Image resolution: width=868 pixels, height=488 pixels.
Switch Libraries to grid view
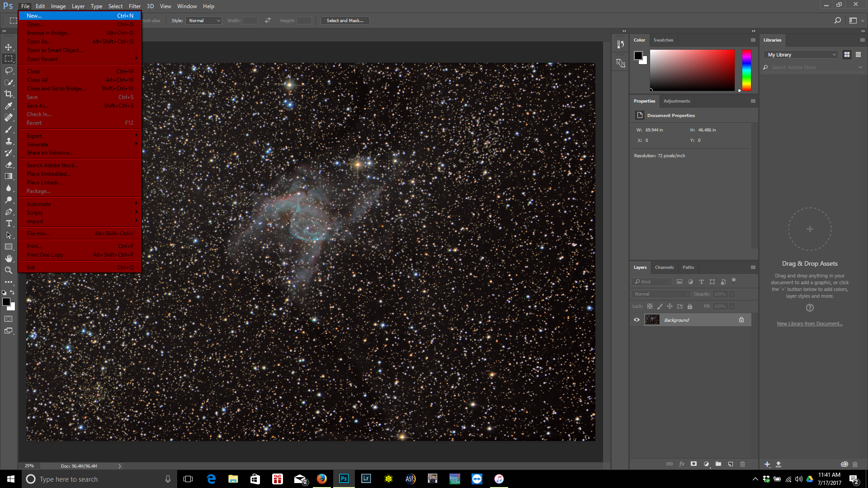(847, 55)
